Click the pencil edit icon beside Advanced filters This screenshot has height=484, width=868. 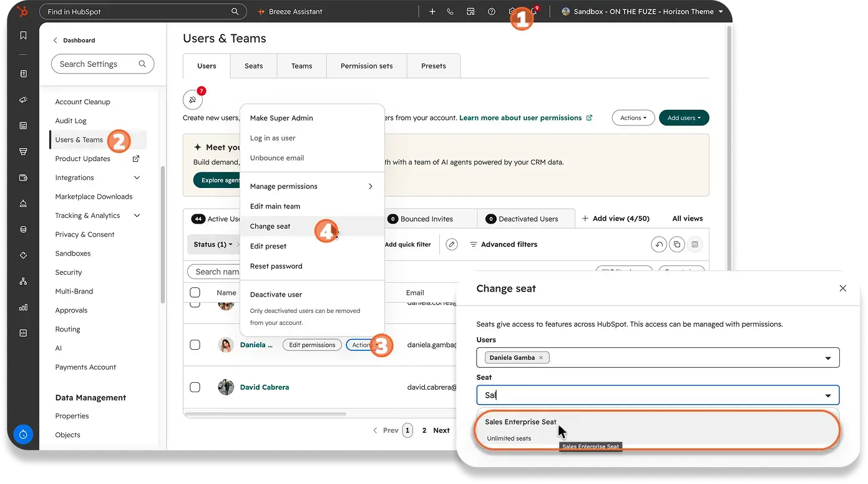point(452,244)
